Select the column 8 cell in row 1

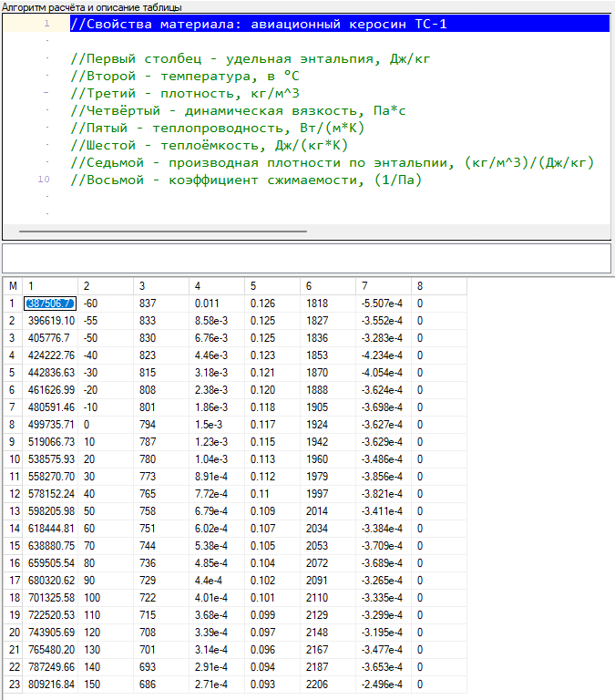[438, 304]
